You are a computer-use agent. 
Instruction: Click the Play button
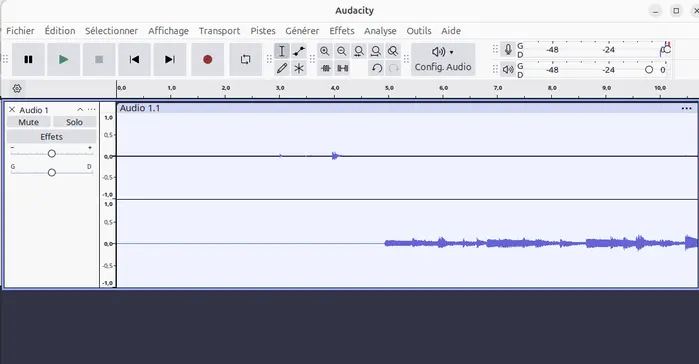click(x=63, y=59)
